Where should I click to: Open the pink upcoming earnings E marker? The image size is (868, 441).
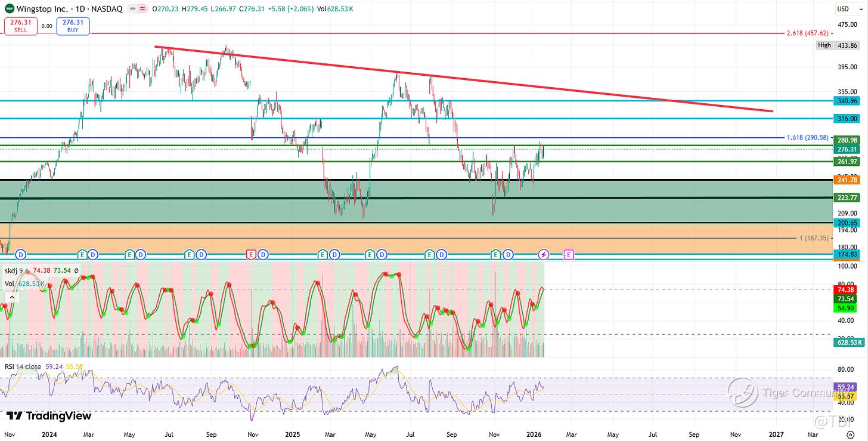click(568, 255)
